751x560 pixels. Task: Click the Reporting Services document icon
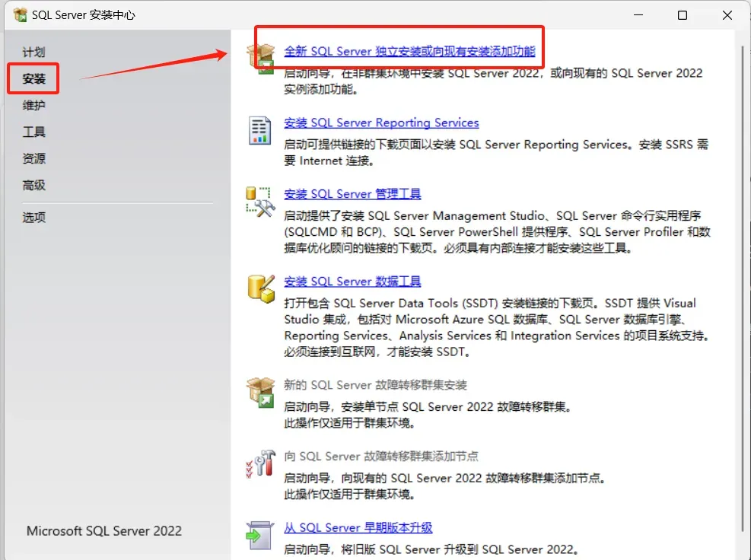(260, 130)
